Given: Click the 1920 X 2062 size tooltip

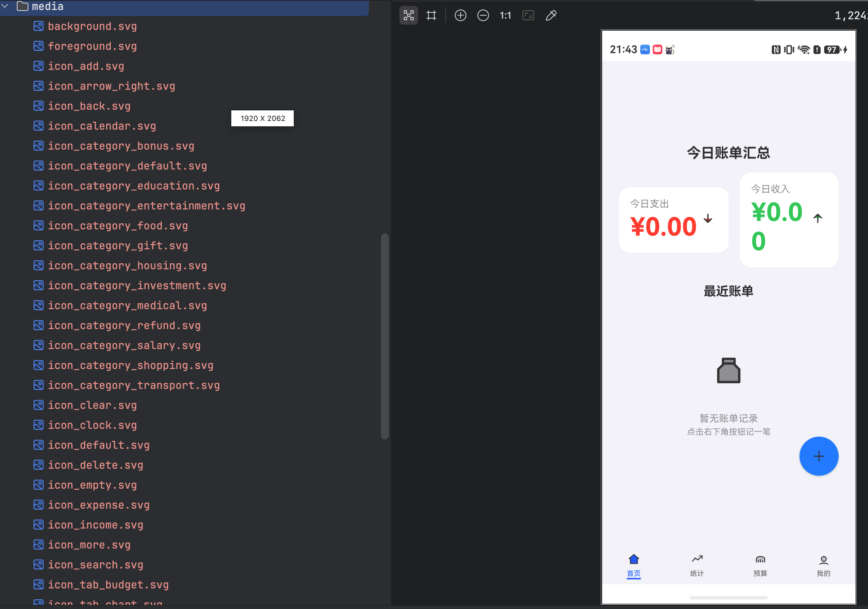Looking at the screenshot, I should point(263,118).
